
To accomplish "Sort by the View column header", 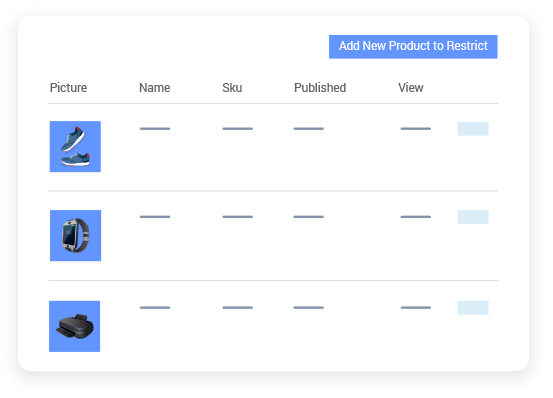I will [x=411, y=88].
